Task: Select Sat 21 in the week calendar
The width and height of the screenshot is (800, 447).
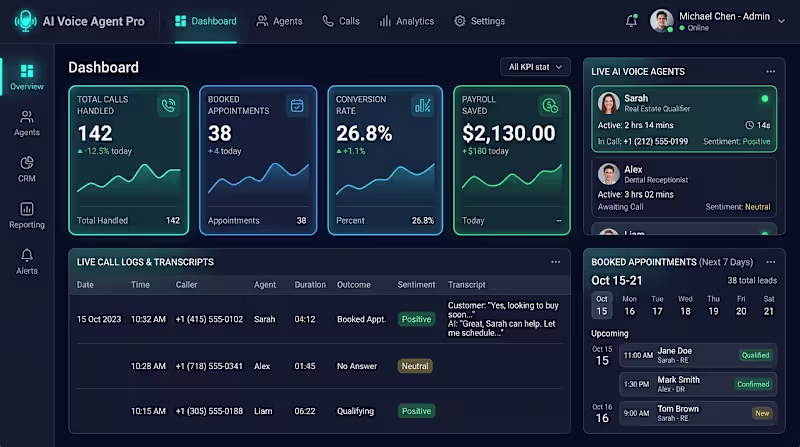Action: 769,305
